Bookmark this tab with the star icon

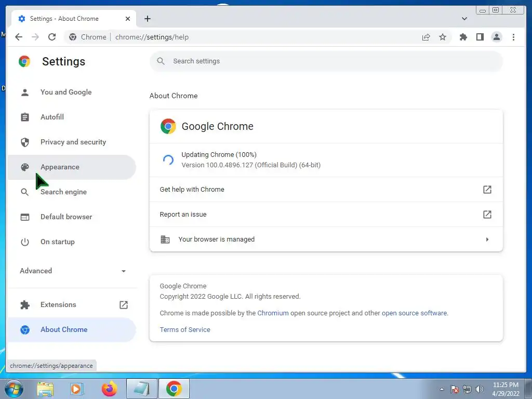pyautogui.click(x=443, y=37)
